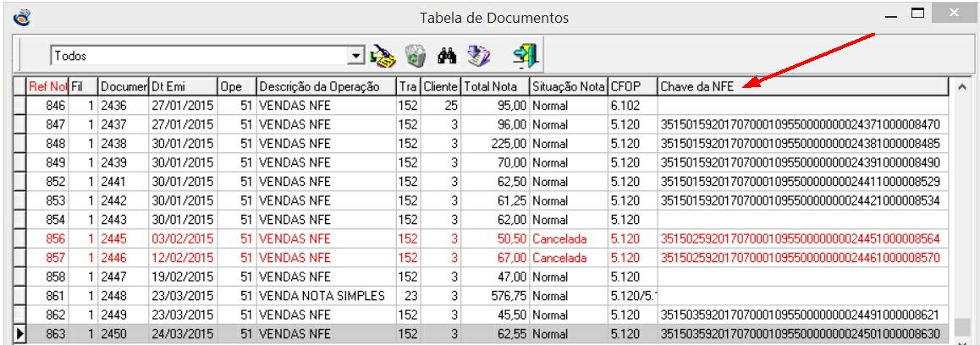Click the application icon in title bar
The width and height of the screenshot is (980, 345).
pyautogui.click(x=22, y=17)
